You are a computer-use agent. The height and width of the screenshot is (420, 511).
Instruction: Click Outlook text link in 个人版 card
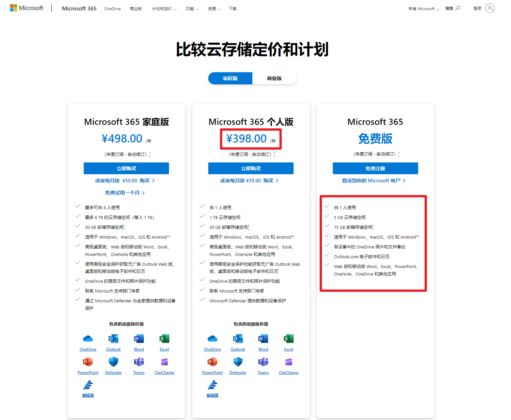(x=238, y=349)
